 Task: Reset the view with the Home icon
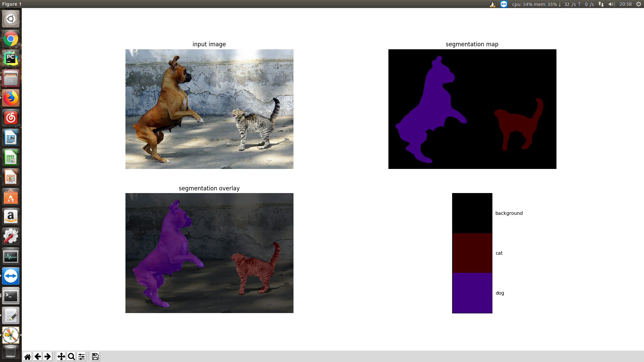(27, 356)
